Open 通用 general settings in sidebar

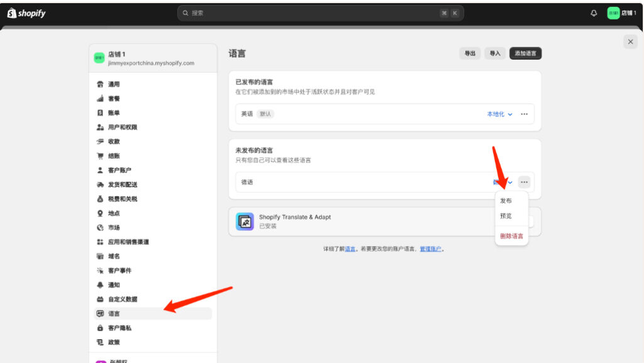[113, 84]
